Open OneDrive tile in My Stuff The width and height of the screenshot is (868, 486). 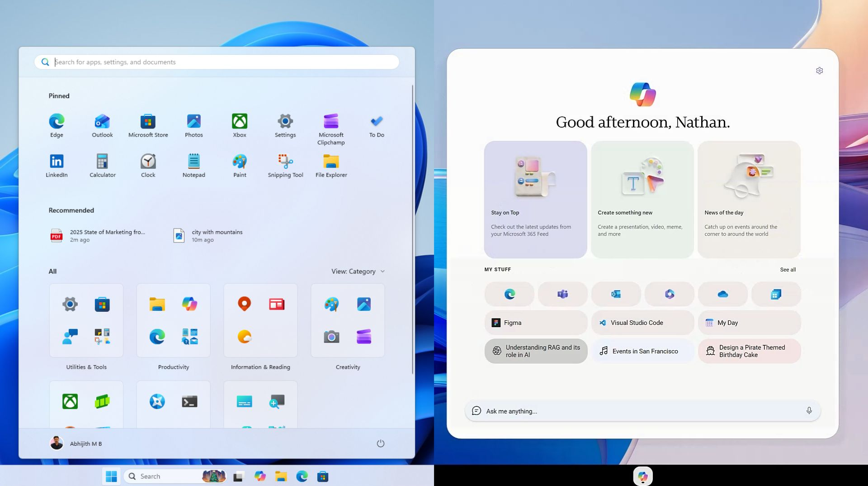[x=723, y=294]
